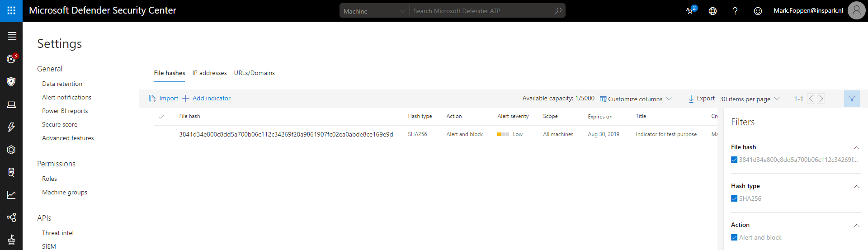Image resolution: width=868 pixels, height=250 pixels.
Task: Open the 30 items per page dropdown
Action: click(x=750, y=99)
